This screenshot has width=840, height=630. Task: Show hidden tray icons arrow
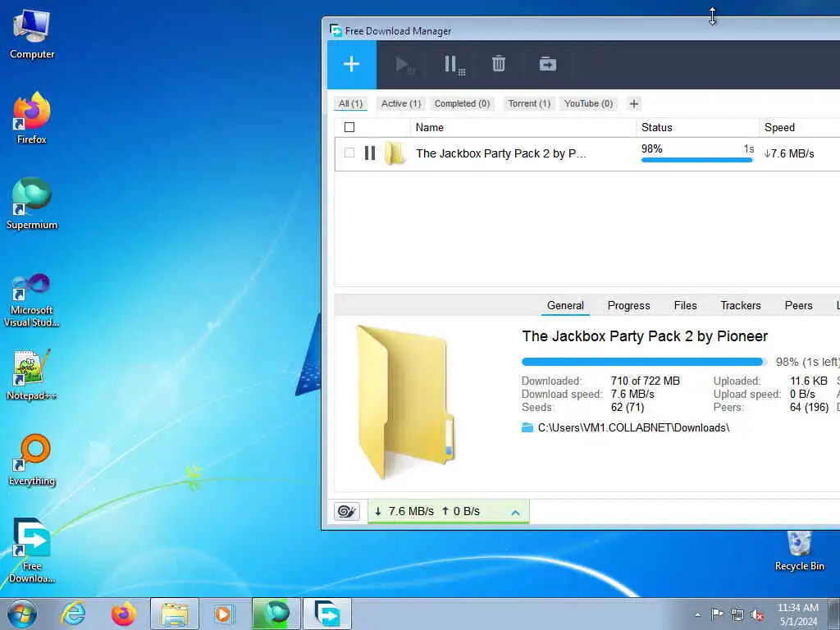pyautogui.click(x=697, y=615)
